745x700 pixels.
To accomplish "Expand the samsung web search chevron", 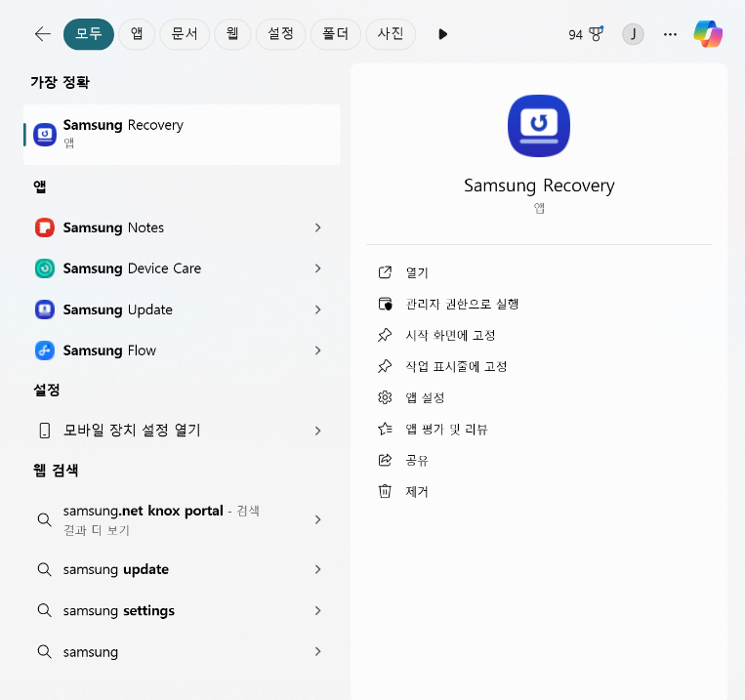I will 318,651.
